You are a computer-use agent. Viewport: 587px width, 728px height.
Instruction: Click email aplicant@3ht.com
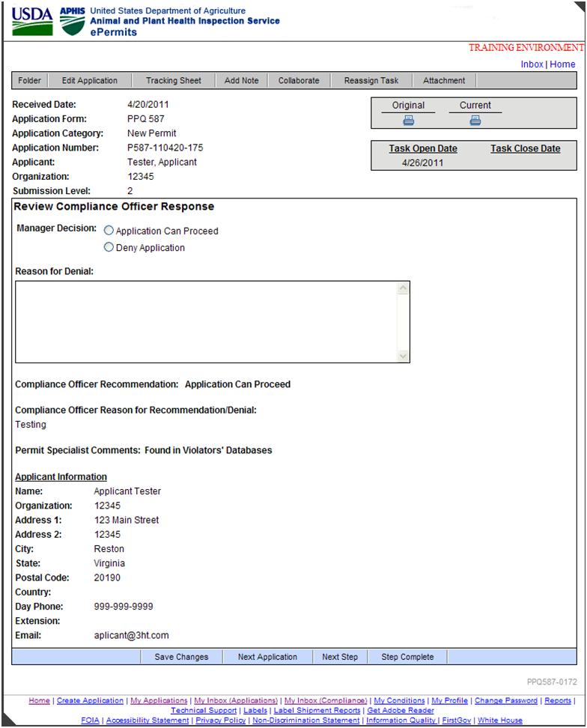coord(131,635)
